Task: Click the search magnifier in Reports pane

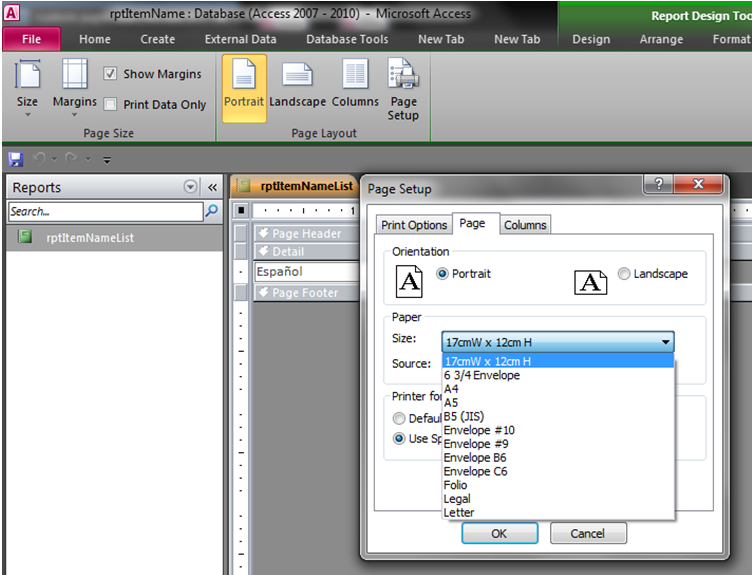Action: tap(212, 211)
